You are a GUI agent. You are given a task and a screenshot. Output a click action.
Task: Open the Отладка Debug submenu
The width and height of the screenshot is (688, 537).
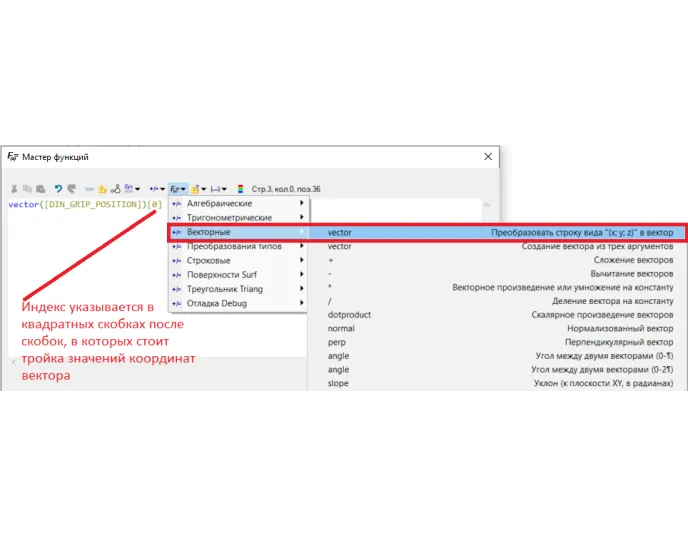click(x=238, y=303)
